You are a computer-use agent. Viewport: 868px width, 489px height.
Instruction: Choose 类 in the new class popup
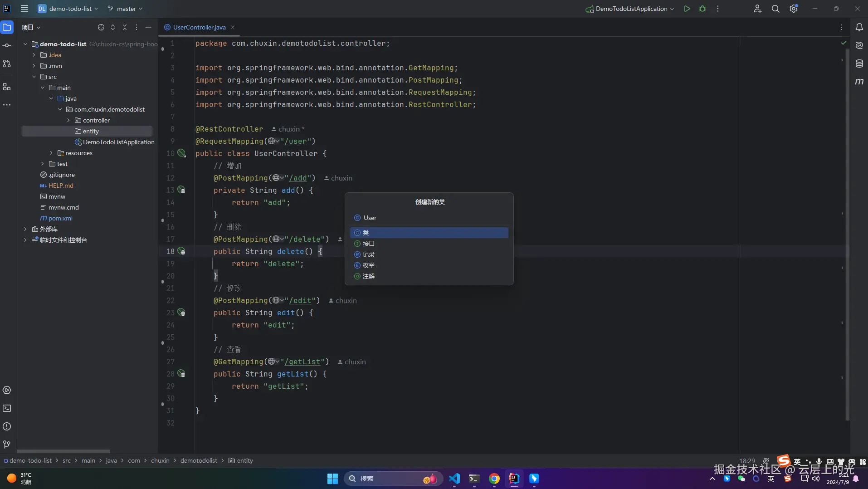pyautogui.click(x=429, y=233)
